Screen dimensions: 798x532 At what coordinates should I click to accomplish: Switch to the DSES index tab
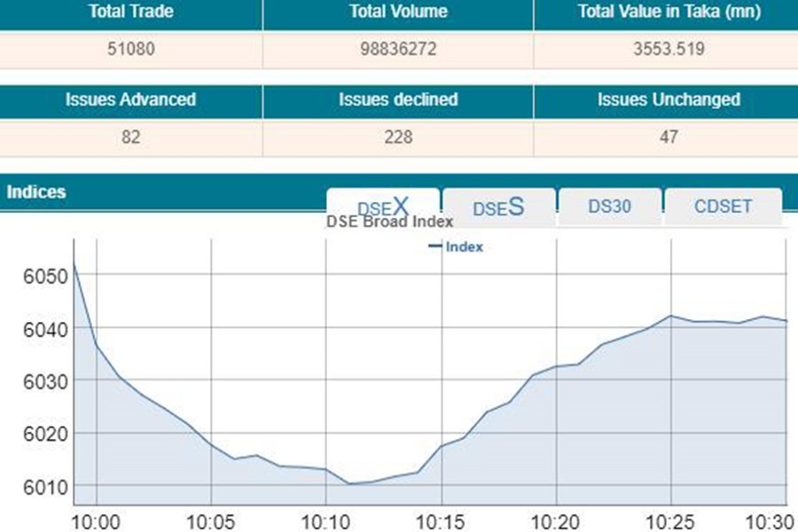(498, 207)
